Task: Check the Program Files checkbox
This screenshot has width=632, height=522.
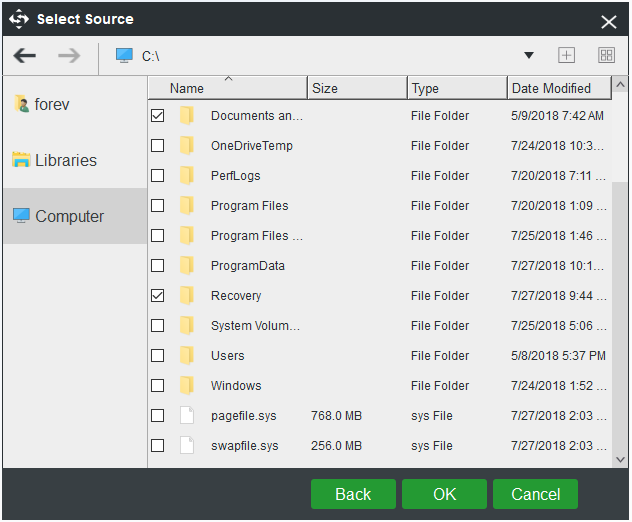Action: click(158, 206)
